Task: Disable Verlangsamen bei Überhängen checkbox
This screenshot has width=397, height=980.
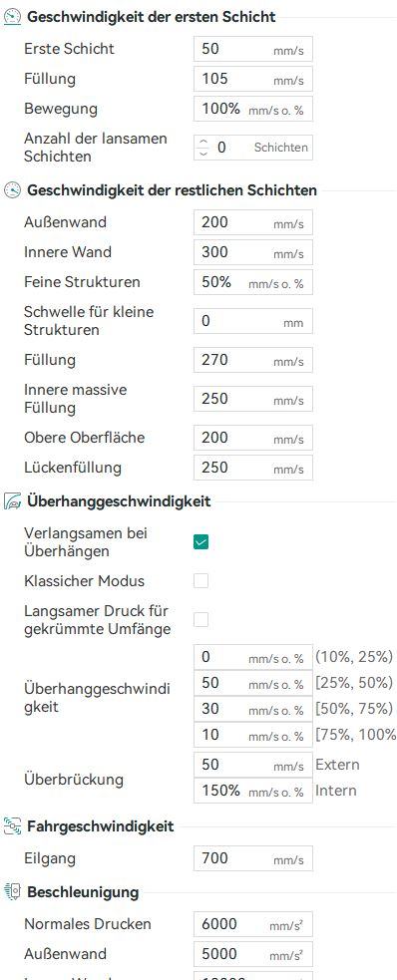Action: point(200,542)
